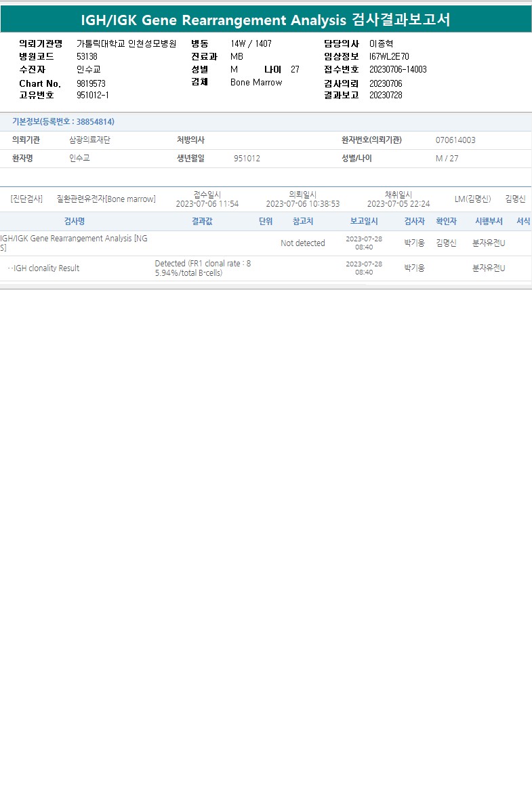Click the '서식' column header
The image size is (532, 808).
pyautogui.click(x=523, y=221)
